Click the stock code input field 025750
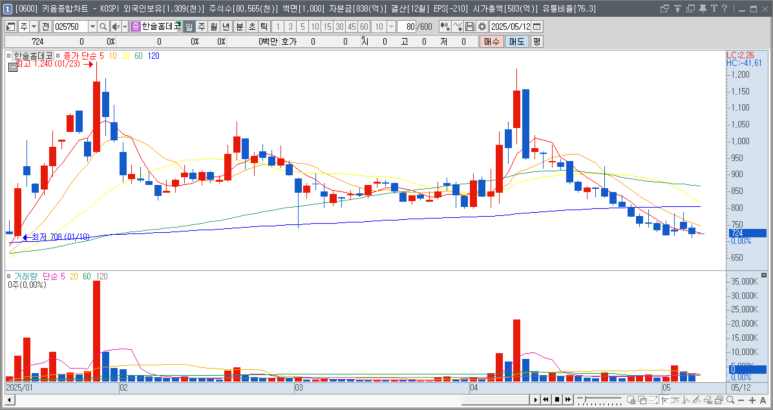Image resolution: width=773 pixels, height=410 pixels. [70, 27]
